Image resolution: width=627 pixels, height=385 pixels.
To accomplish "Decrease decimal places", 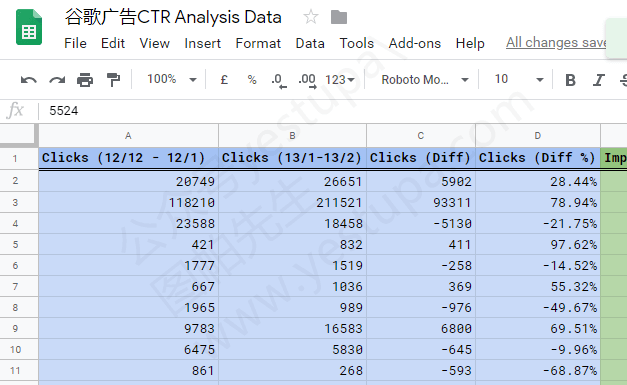I will 279,80.
